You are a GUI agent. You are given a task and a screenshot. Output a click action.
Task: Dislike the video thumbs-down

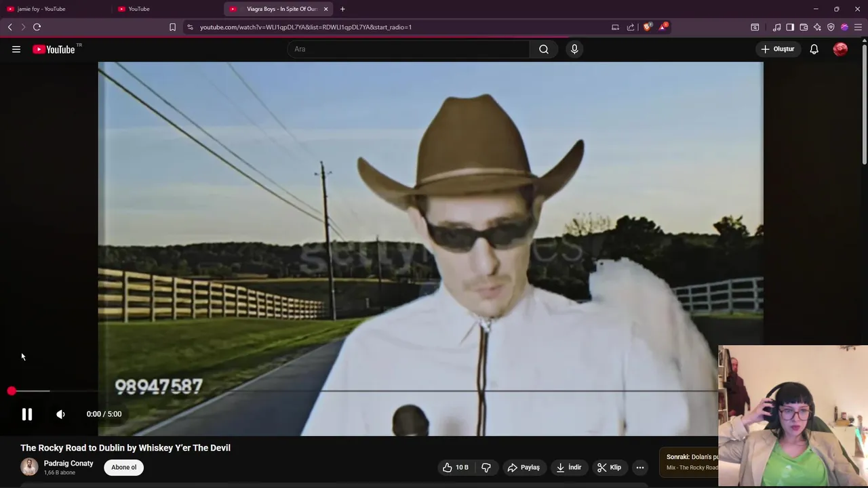(x=486, y=467)
